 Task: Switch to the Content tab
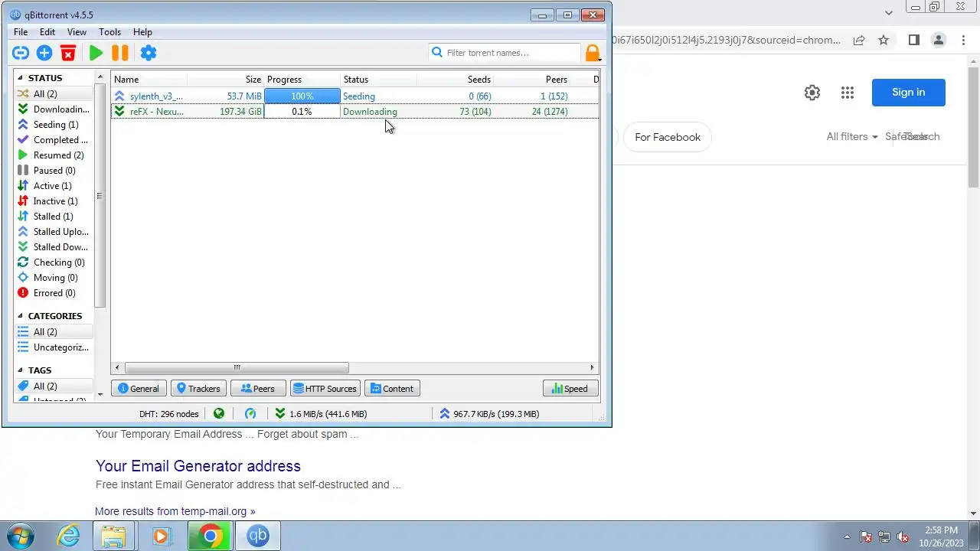(392, 389)
